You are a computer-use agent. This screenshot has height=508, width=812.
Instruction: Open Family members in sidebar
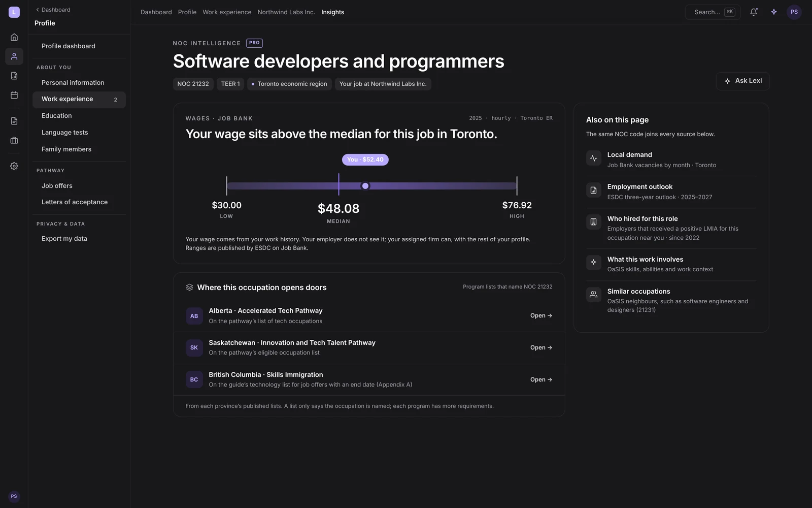tap(79, 149)
